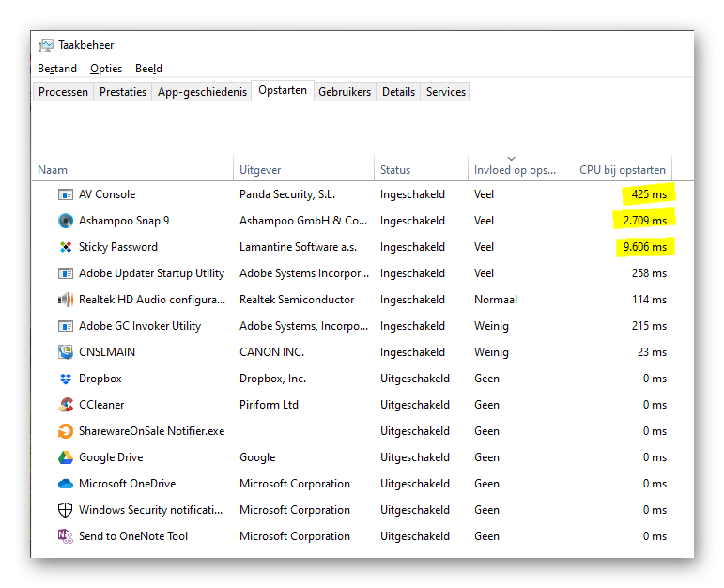Click the 9.606 ms CPU value
This screenshot has height=588, width=724.
pyautogui.click(x=645, y=247)
